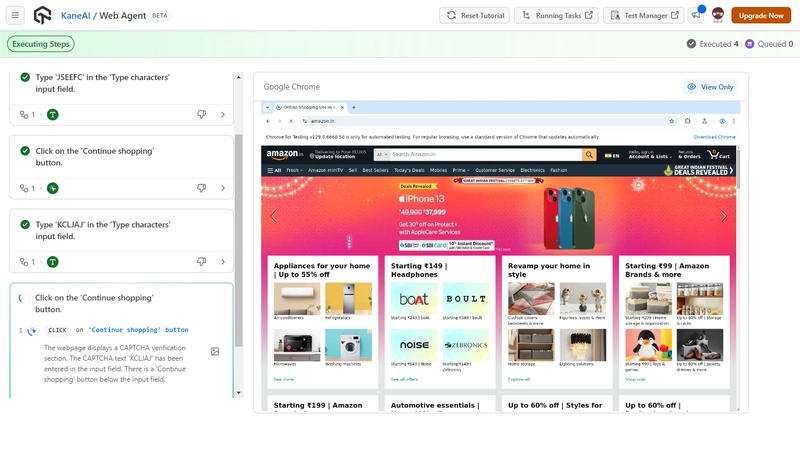Open the KaneAI breadcrumb link

pyautogui.click(x=76, y=15)
